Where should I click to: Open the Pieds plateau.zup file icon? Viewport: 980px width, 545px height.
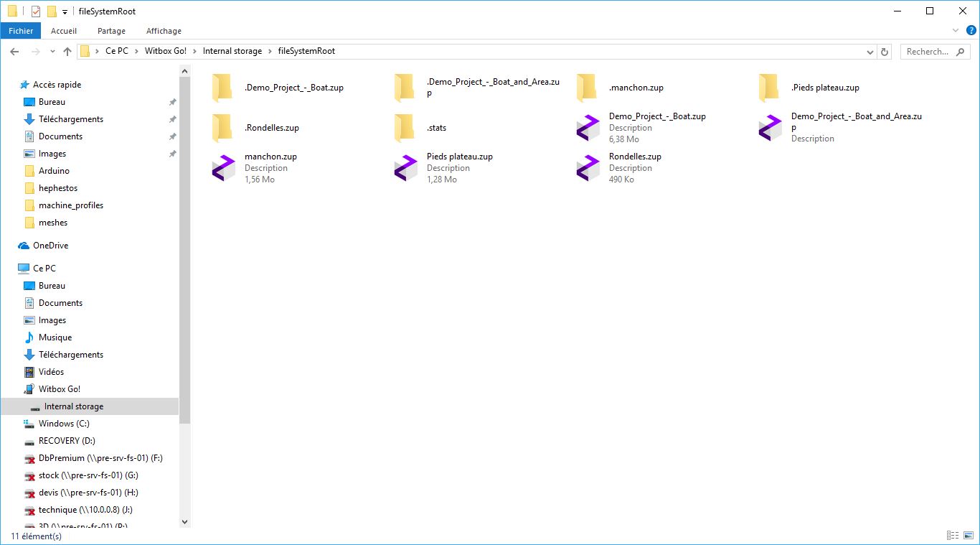coord(405,168)
